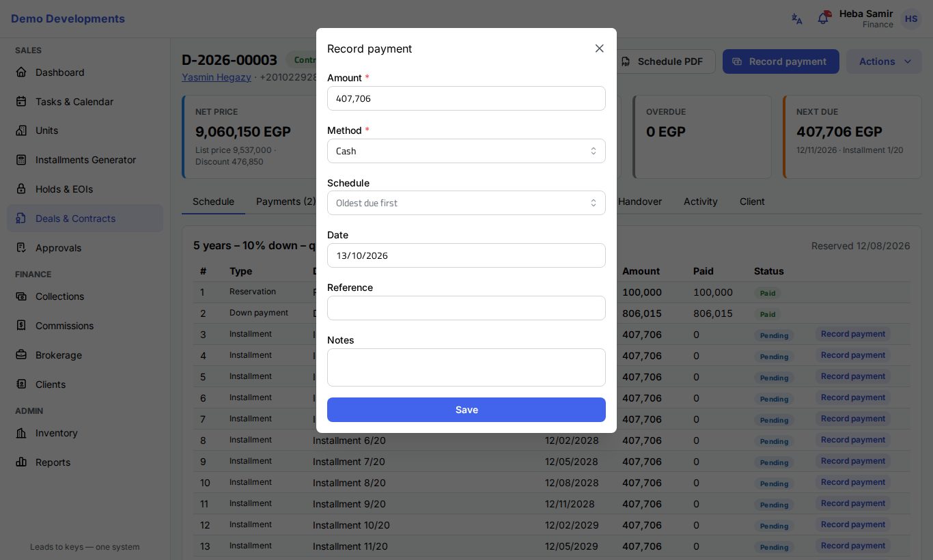Click the Tasks & Calendar icon
The width and height of the screenshot is (933, 560).
(21, 102)
